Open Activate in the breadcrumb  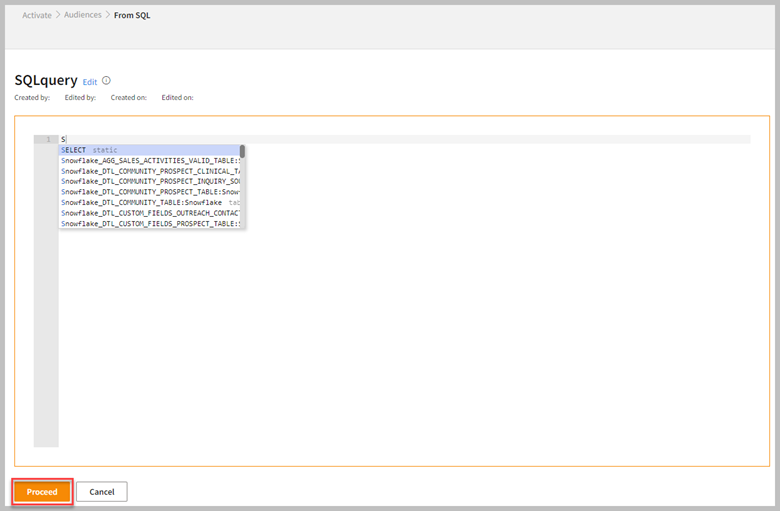(x=37, y=15)
